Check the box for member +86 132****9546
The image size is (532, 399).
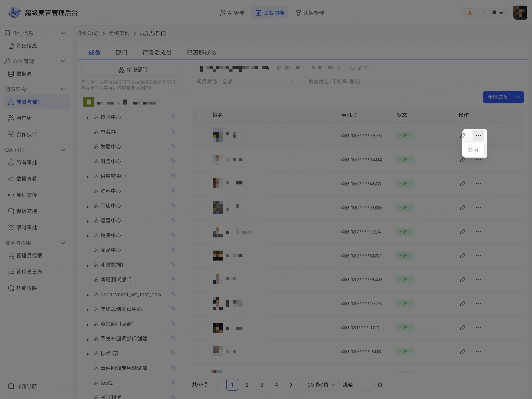[199, 280]
